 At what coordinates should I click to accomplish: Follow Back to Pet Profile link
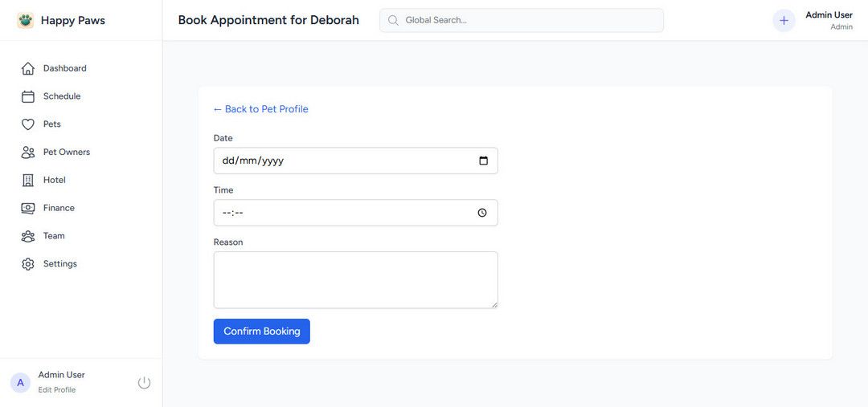click(x=260, y=109)
